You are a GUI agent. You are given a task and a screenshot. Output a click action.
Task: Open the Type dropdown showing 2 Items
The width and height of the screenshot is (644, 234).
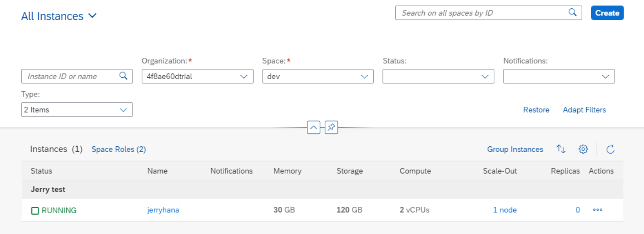123,110
